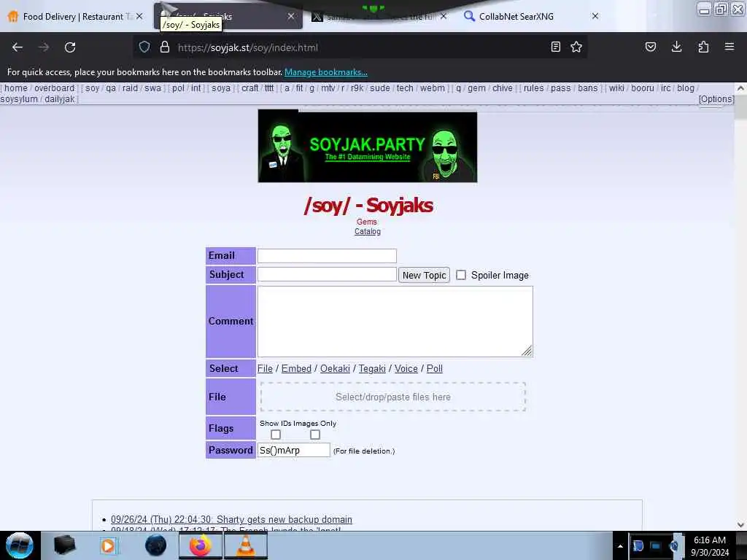Focus the Subject input field
Viewport: 747px width, 560px height.
tap(327, 274)
